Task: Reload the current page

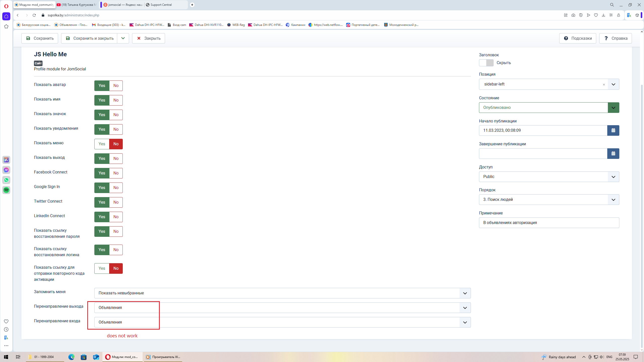Action: coord(34,15)
